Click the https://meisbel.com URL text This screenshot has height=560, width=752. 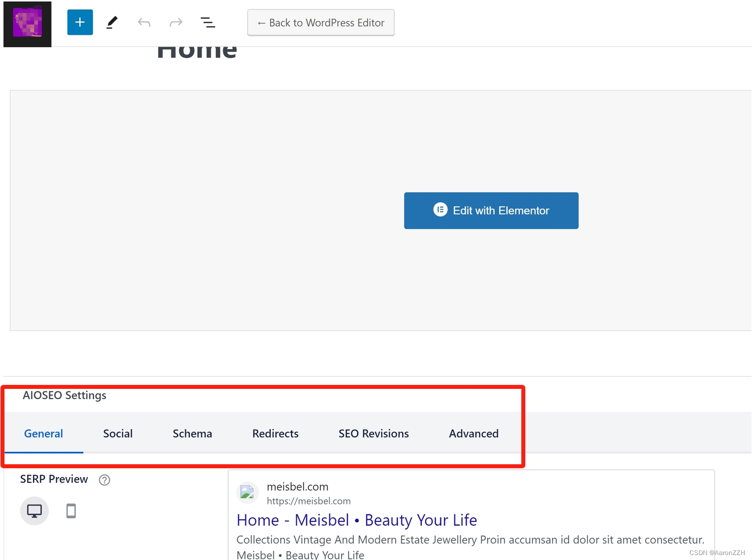(309, 501)
